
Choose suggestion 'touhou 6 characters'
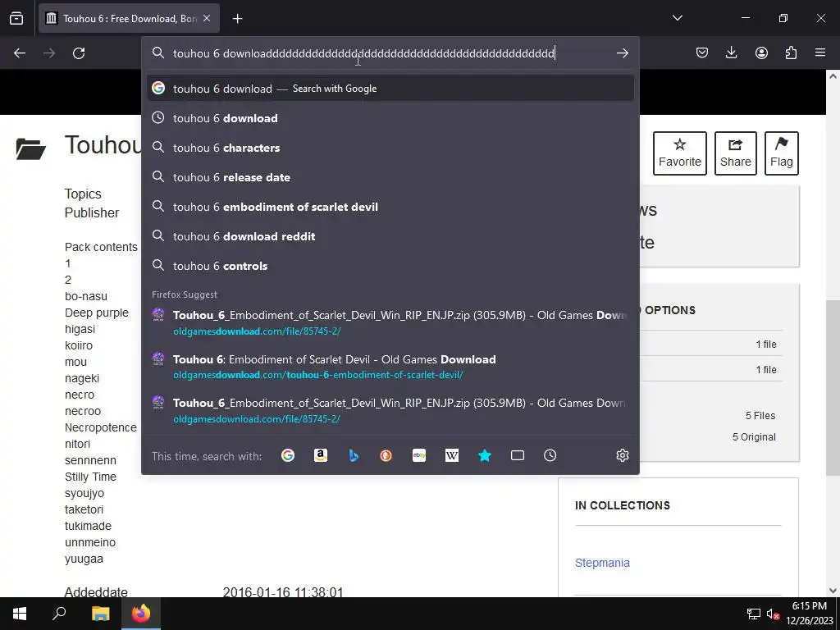point(390,148)
